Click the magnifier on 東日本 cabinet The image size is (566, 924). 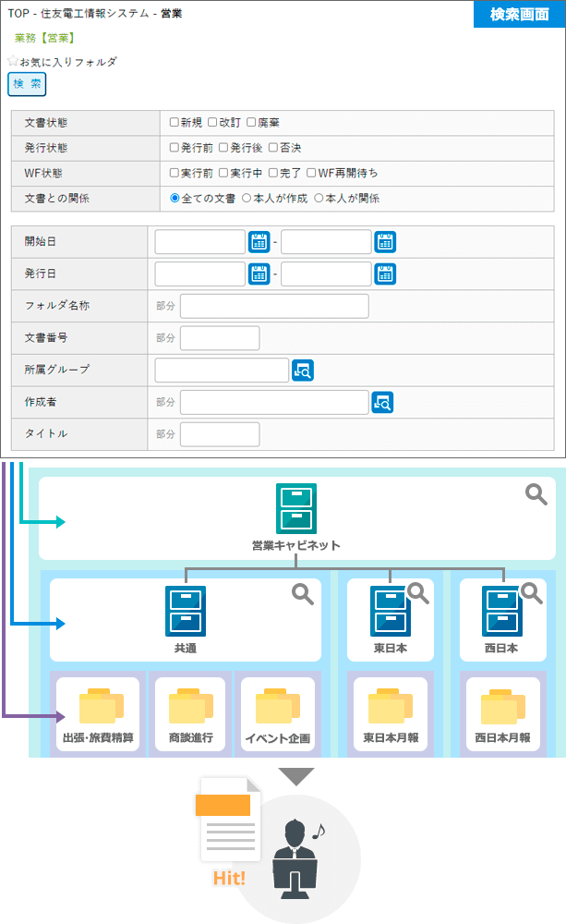(x=418, y=593)
